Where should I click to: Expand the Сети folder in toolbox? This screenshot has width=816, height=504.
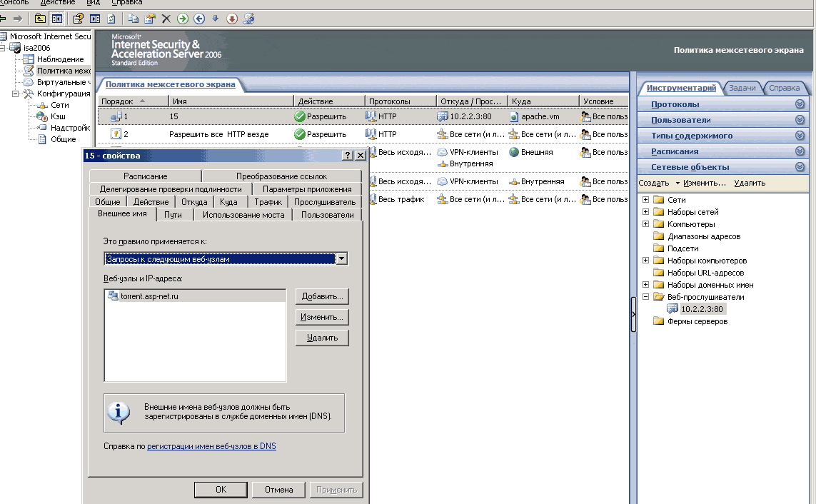645,200
